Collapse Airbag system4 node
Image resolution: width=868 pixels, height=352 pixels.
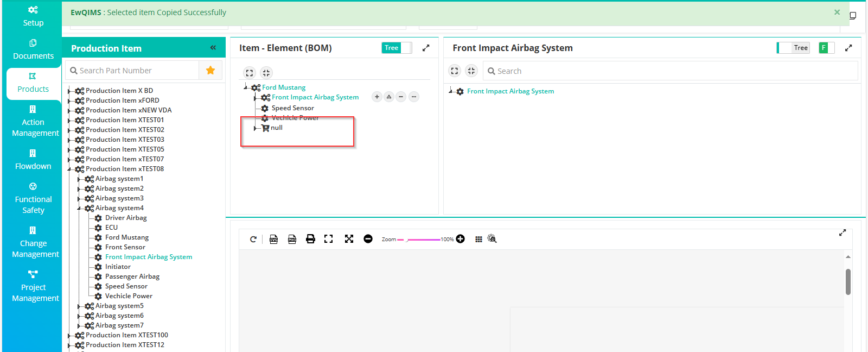coord(79,209)
